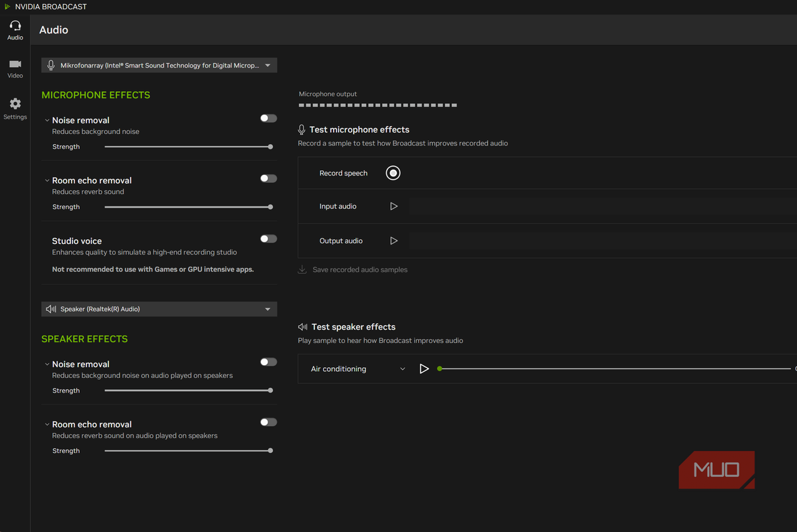The image size is (797, 532).
Task: Turn on Studio voice toggle
Action: [268, 239]
